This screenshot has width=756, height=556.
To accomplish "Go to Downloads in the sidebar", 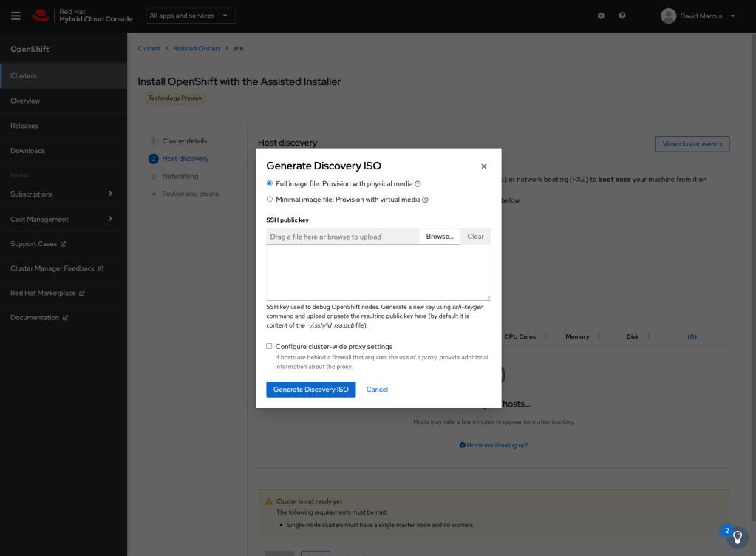I will click(27, 151).
